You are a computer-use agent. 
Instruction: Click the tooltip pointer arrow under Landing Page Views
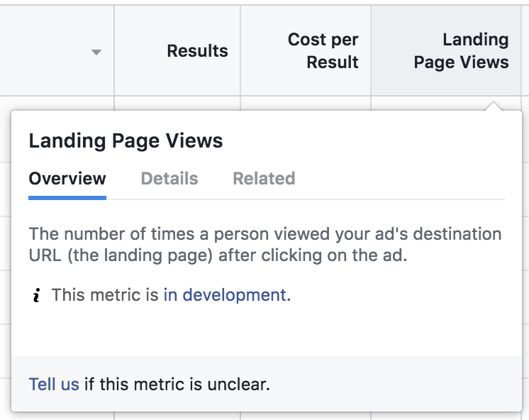tap(494, 106)
